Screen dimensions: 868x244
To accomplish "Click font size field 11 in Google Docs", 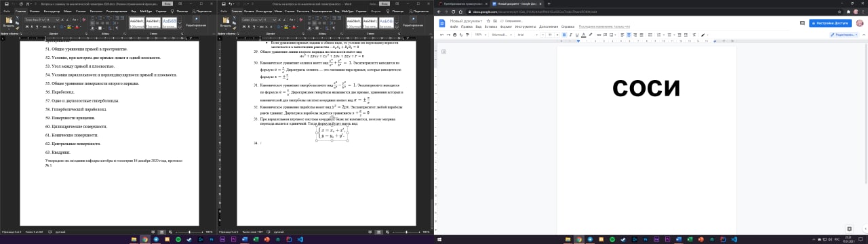I will pos(550,35).
